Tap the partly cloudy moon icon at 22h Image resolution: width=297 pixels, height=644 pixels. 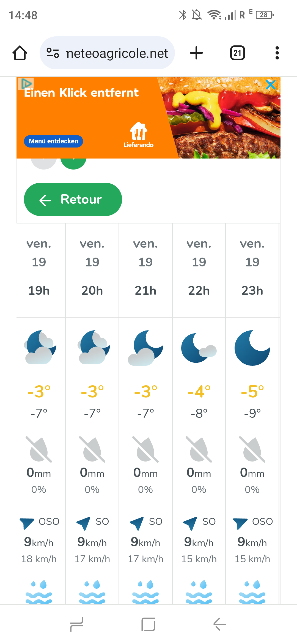199,348
